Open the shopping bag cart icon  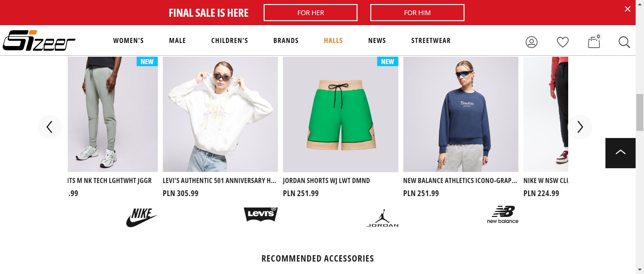594,42
